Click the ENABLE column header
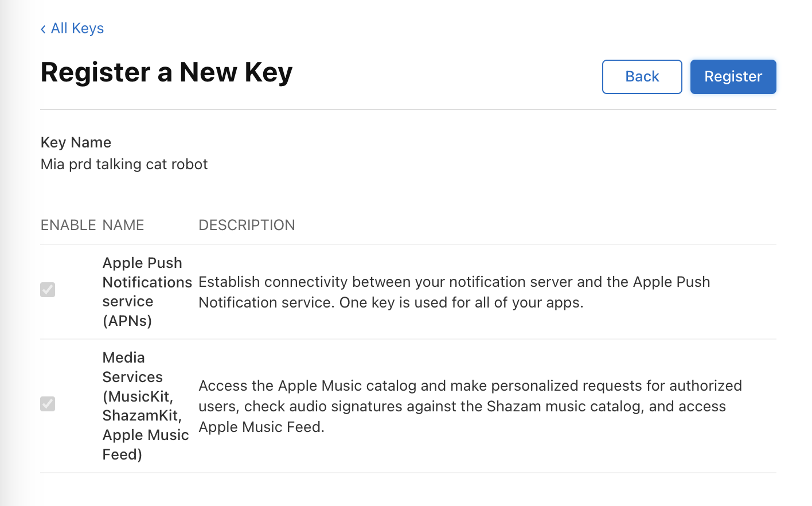 point(68,225)
